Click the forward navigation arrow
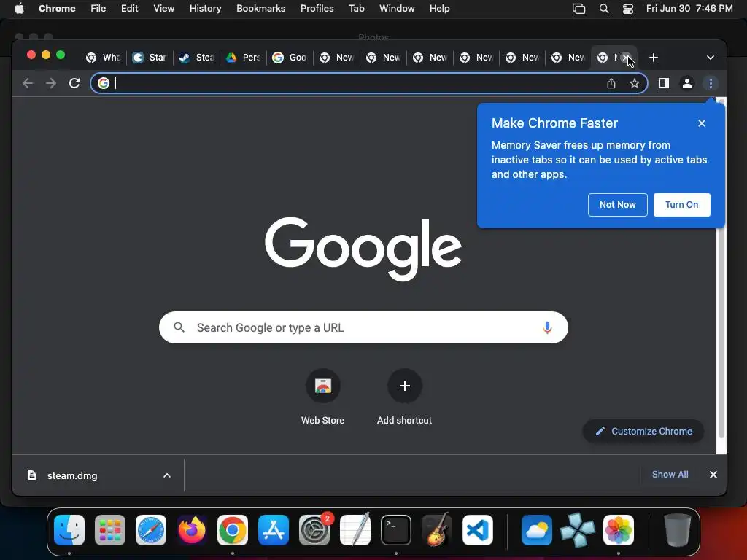 pos(50,83)
